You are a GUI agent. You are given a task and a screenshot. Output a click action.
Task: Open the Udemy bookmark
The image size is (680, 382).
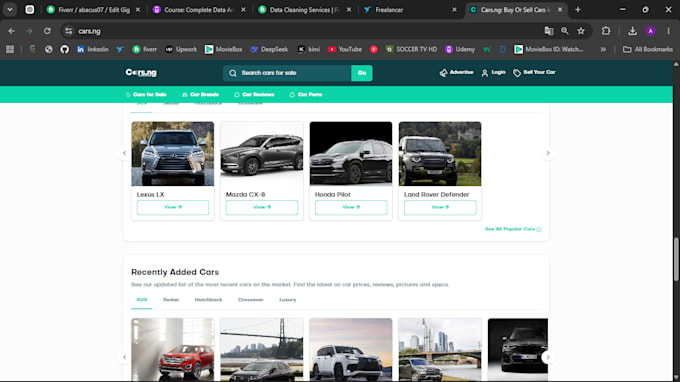pyautogui.click(x=460, y=49)
